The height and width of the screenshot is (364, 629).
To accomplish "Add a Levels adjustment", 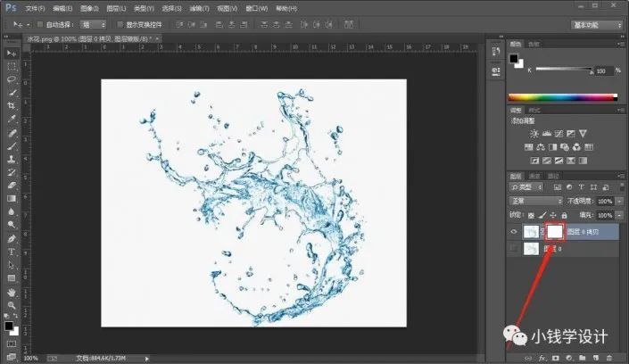I will [x=547, y=134].
